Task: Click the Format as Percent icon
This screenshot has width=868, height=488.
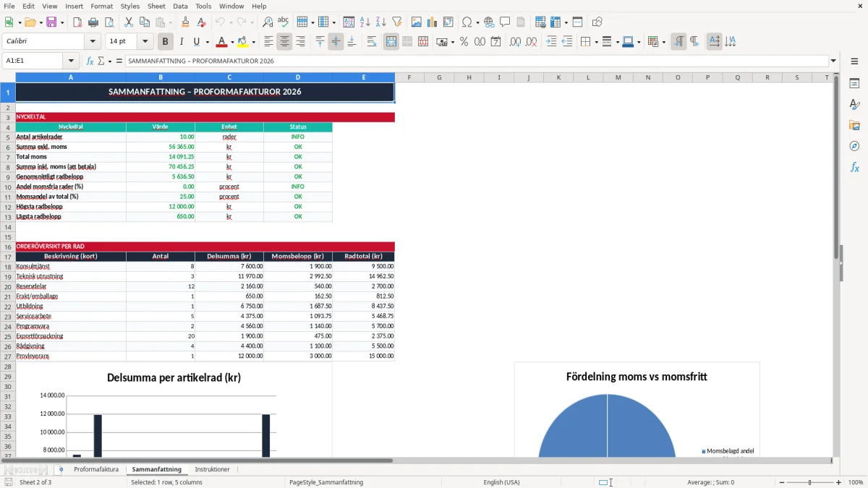Action: point(464,42)
